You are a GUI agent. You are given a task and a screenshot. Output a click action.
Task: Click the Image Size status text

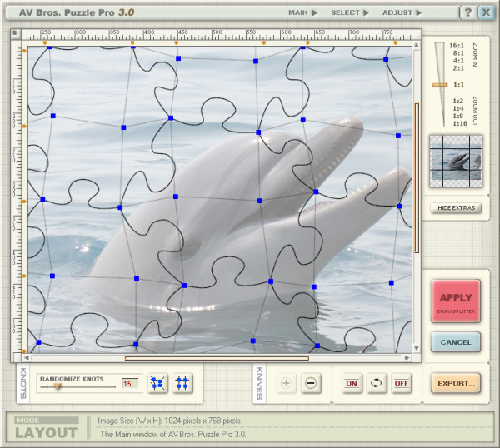(x=169, y=421)
